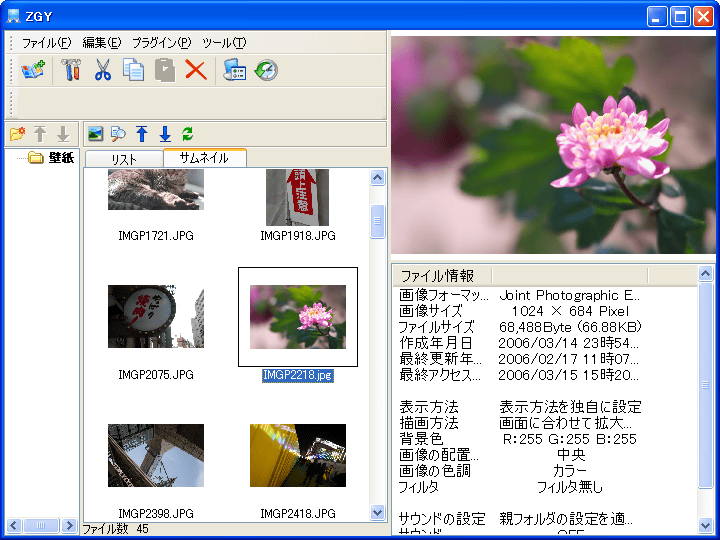Click the 作成年月日 row
The image size is (720, 540).
tap(520, 343)
